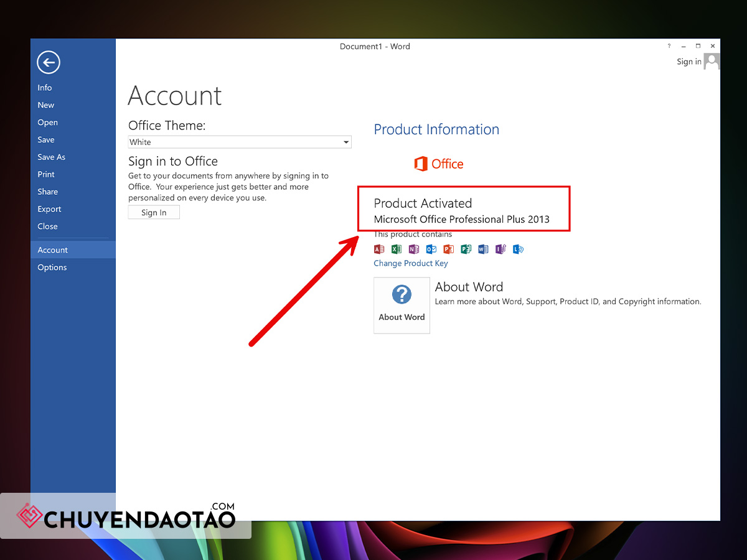Click the 'Product Information' heading
This screenshot has width=747, height=560.
[x=436, y=129]
